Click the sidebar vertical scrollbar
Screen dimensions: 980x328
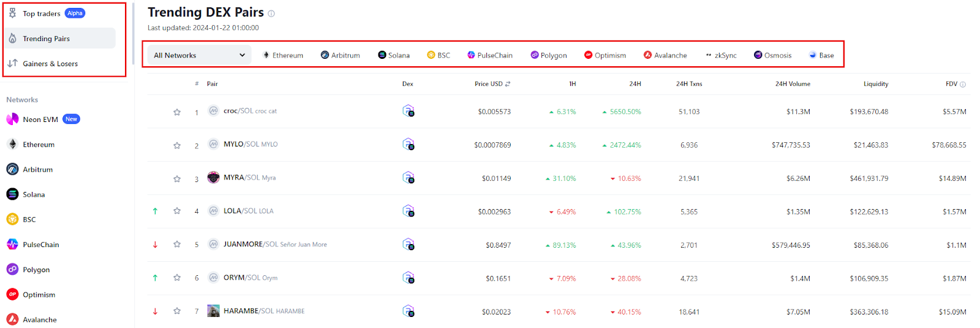133,34
